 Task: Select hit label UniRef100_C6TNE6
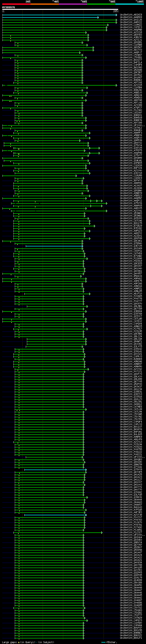131,407
